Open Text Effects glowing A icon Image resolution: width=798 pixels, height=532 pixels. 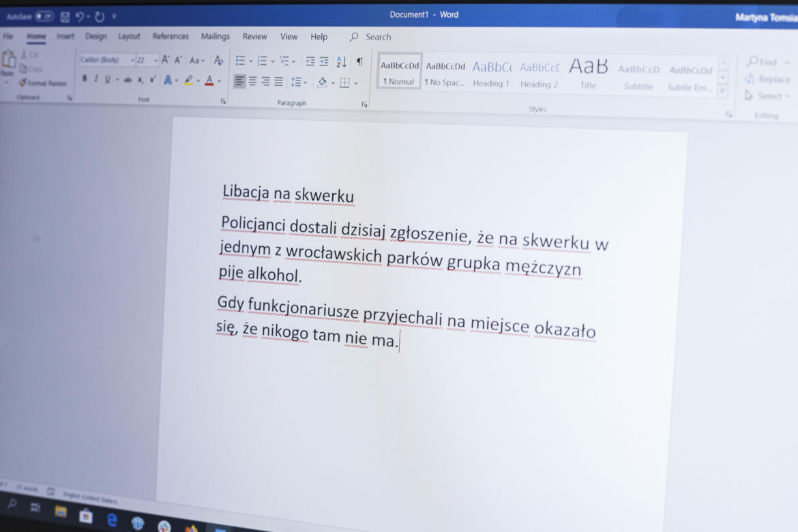tap(167, 80)
